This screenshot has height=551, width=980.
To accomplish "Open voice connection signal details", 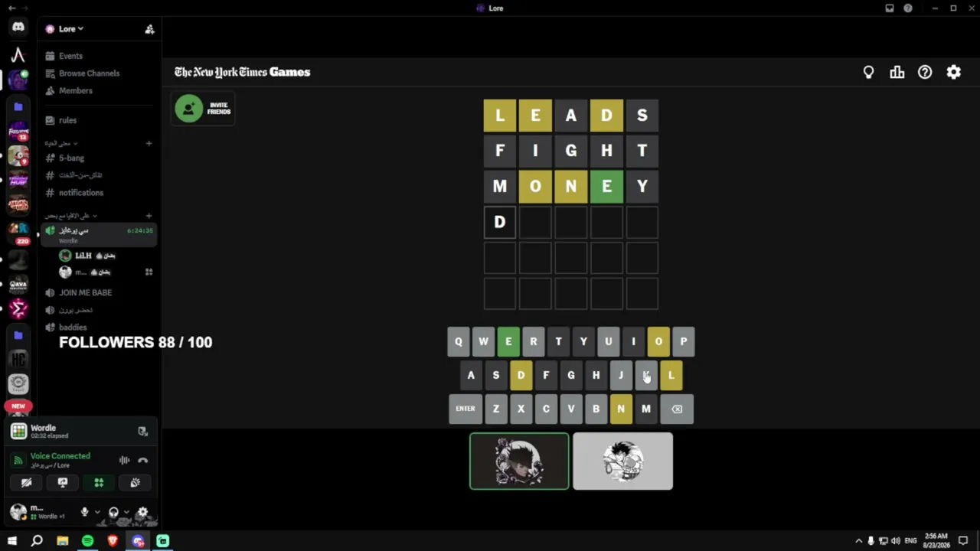I will tap(18, 460).
